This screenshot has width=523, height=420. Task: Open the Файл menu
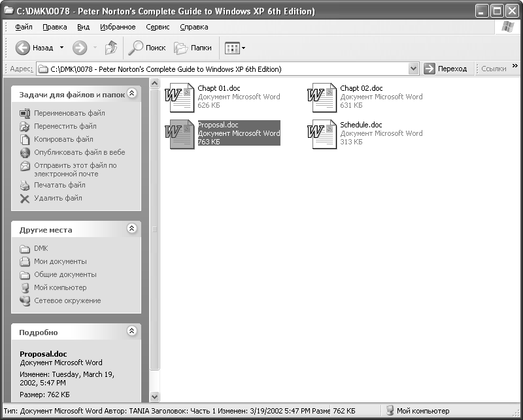click(24, 27)
